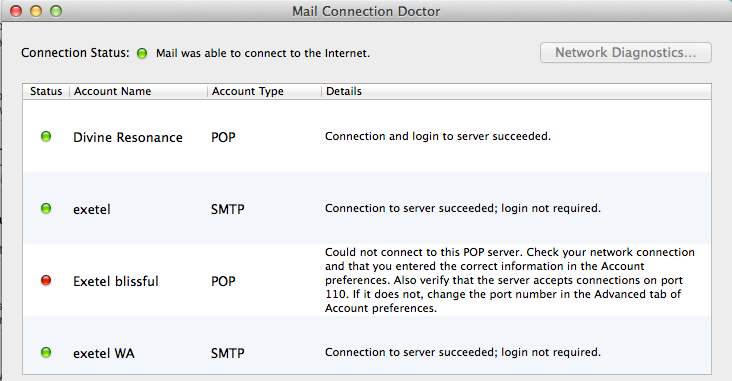732x381 pixels.
Task: Click POP type in Divine Resonance row
Action: (x=223, y=137)
